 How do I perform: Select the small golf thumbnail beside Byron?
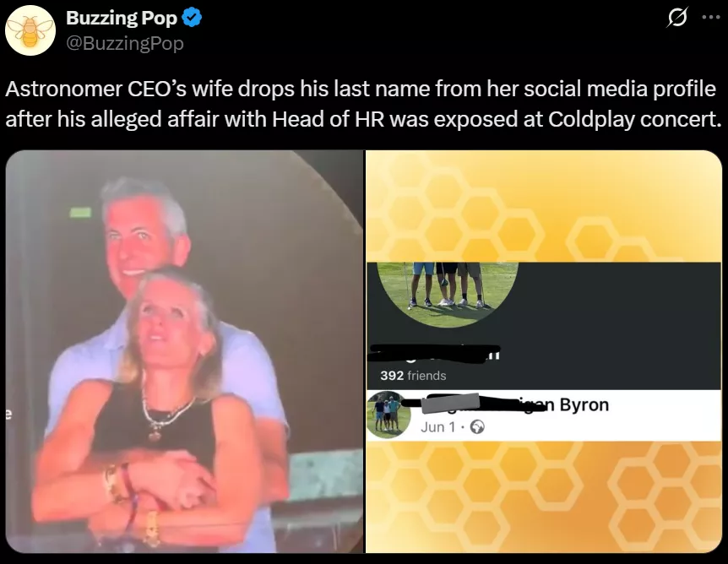point(388,415)
